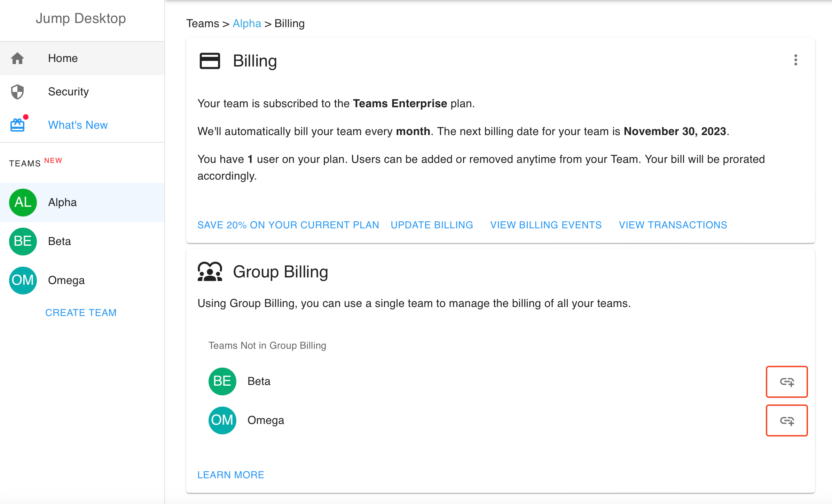Select the Omega team avatar in sidebar
The image size is (832, 504).
pos(22,280)
